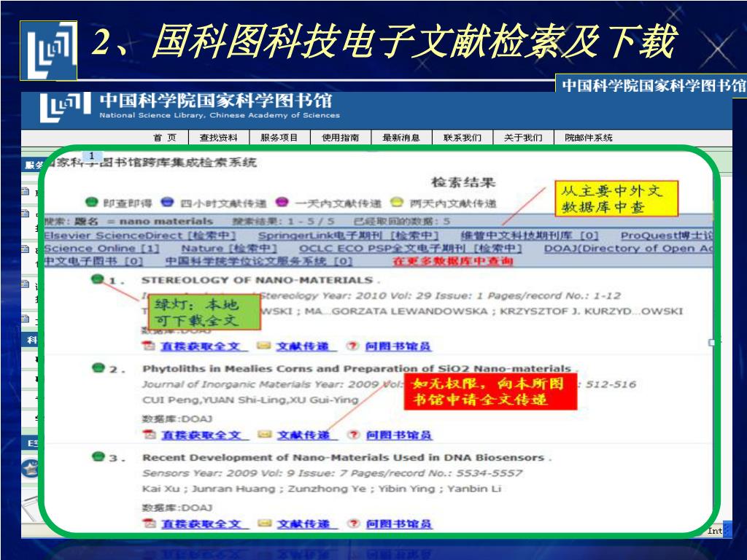The image size is (747, 560).
Task: Click the yellow 两天内文献传递 legend dot
Action: (x=397, y=203)
